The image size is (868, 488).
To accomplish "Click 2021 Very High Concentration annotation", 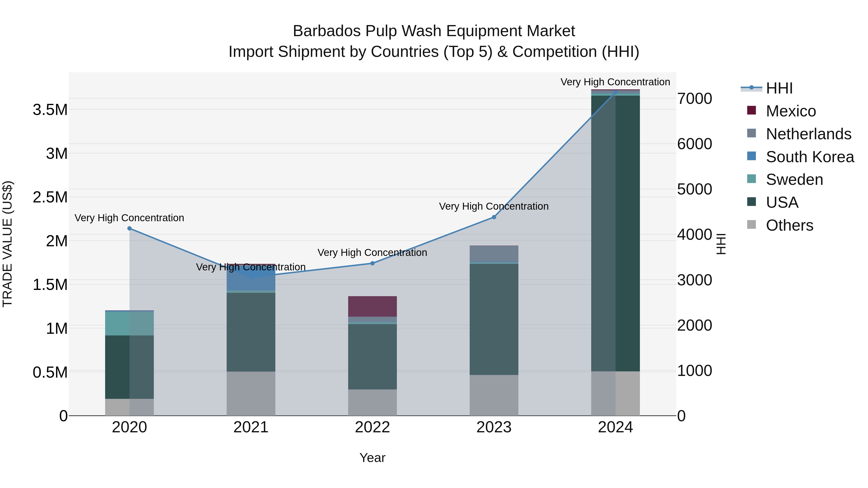I will [251, 267].
